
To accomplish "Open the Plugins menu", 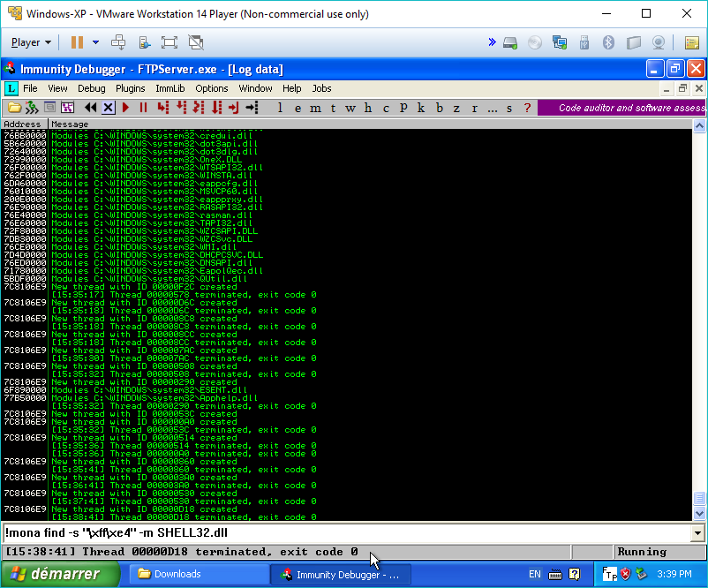I will (x=131, y=88).
